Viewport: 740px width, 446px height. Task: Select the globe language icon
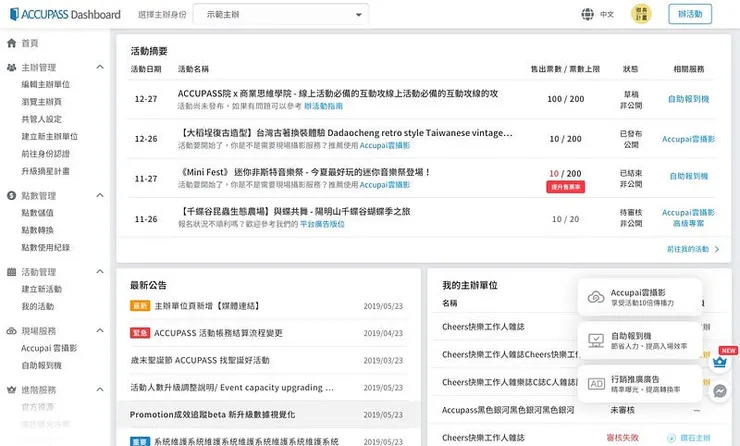tap(588, 14)
